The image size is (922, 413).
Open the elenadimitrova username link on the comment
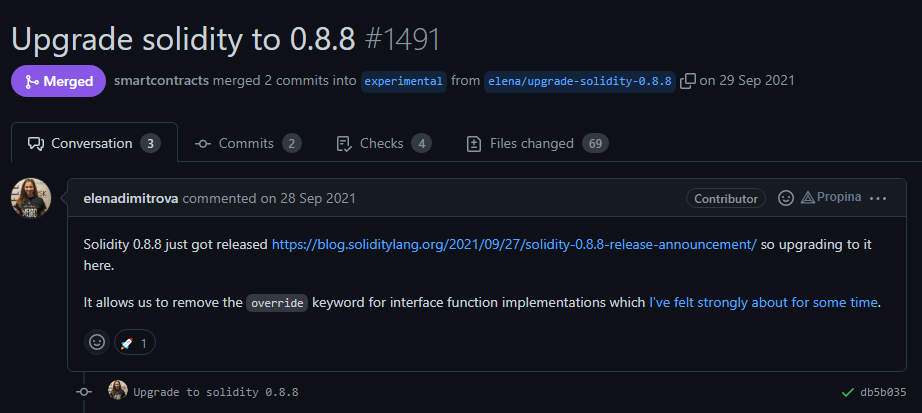coord(131,198)
